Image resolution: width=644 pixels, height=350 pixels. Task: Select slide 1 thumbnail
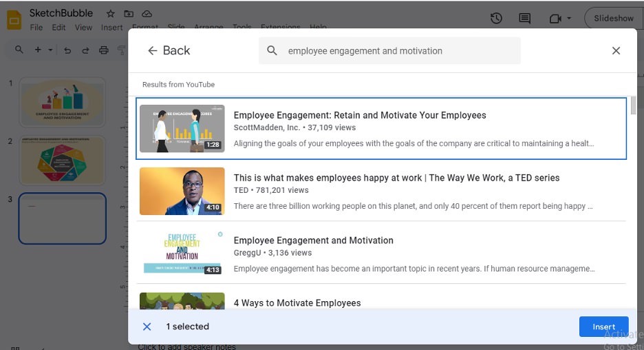[62, 102]
